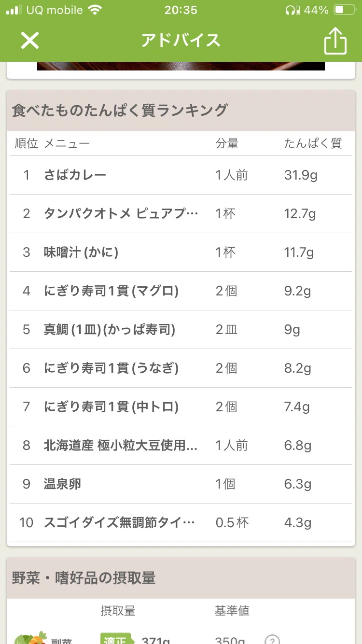This screenshot has height=644, width=362.
Task: Tap the たんぱく質 column header
Action: (x=313, y=143)
